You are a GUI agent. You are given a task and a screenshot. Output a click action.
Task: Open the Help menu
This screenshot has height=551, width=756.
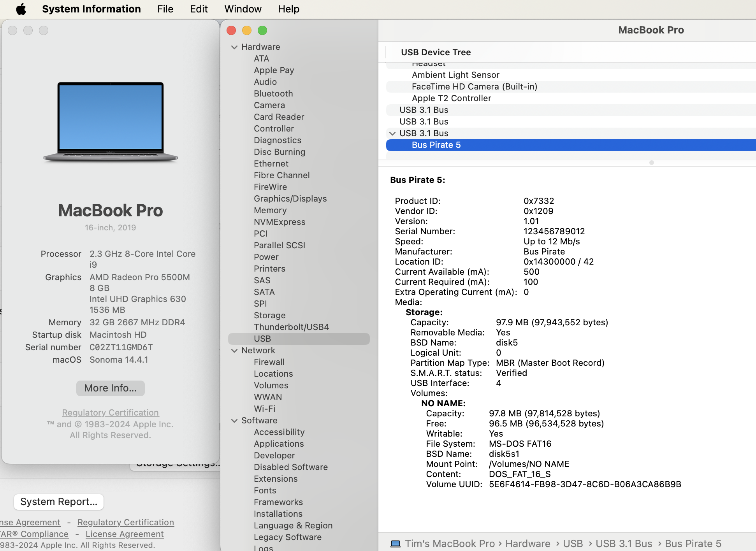pos(288,9)
